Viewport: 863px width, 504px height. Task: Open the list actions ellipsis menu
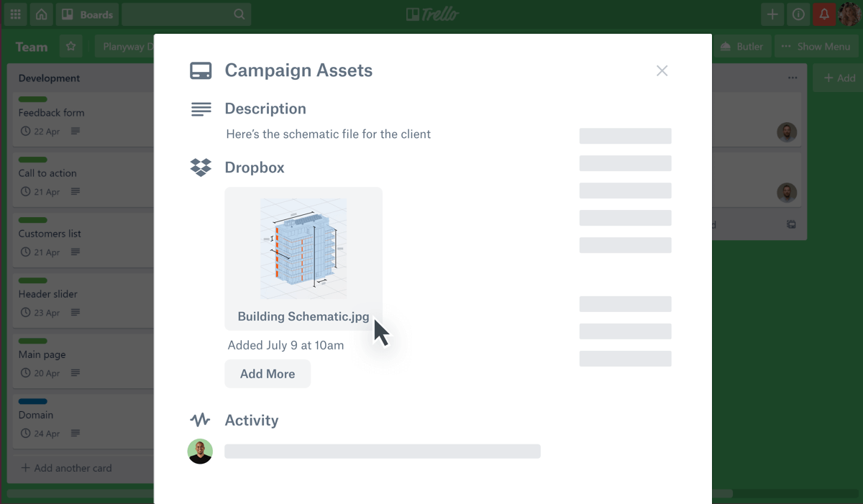[793, 78]
